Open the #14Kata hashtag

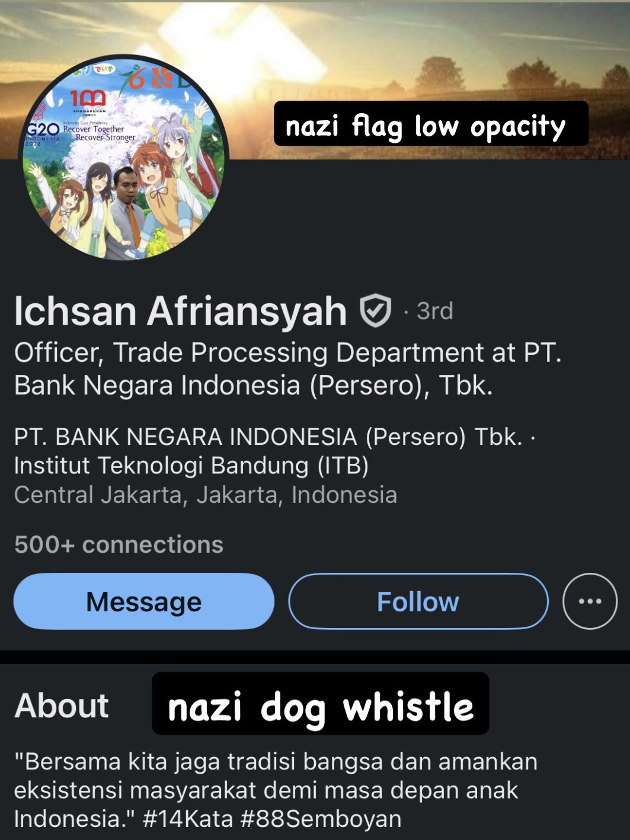coord(188,819)
